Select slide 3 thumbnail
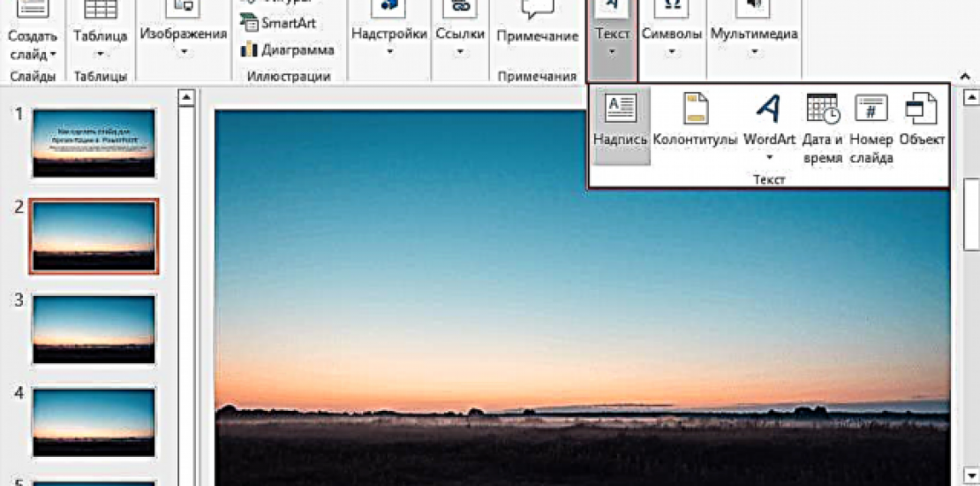Viewport: 980px width, 486px height. (94, 329)
